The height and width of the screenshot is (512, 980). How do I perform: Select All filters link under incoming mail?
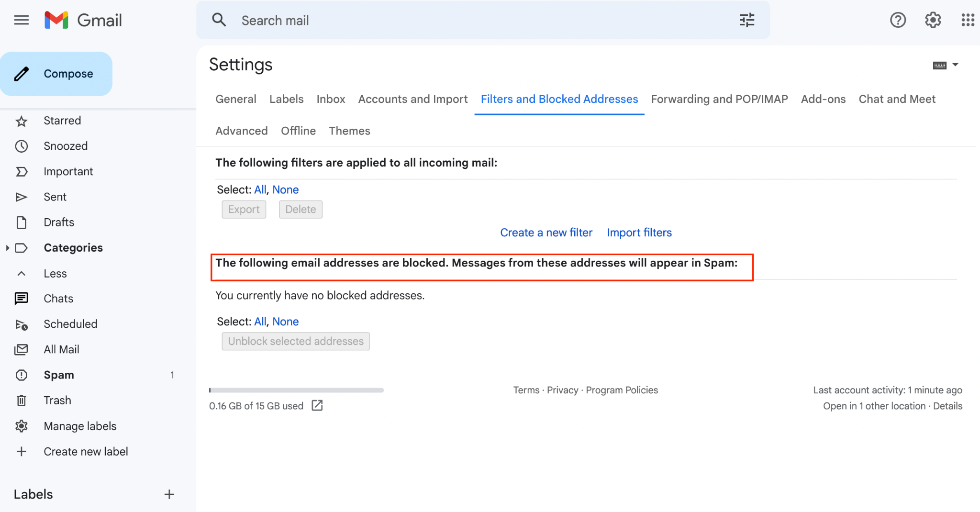click(x=260, y=189)
